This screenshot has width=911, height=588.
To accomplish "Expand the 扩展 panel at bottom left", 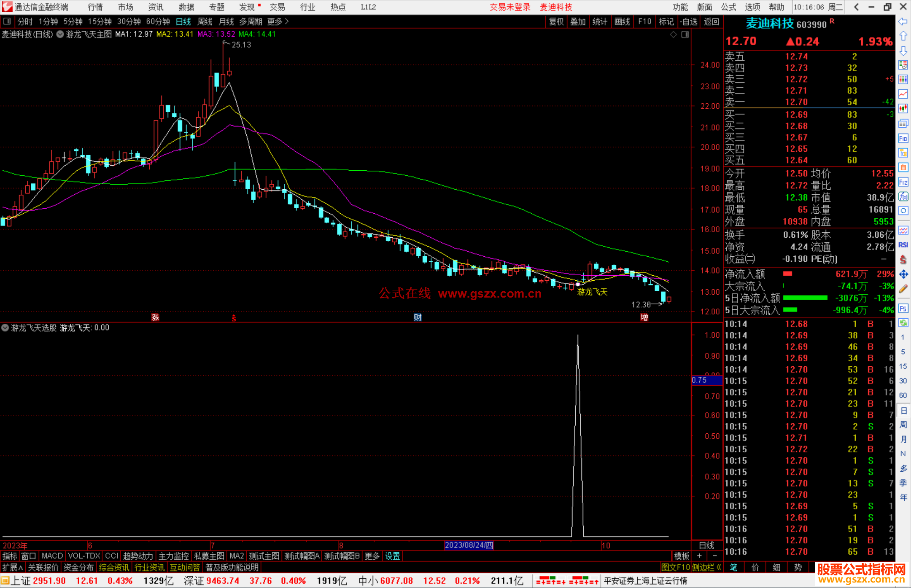I will (12, 567).
